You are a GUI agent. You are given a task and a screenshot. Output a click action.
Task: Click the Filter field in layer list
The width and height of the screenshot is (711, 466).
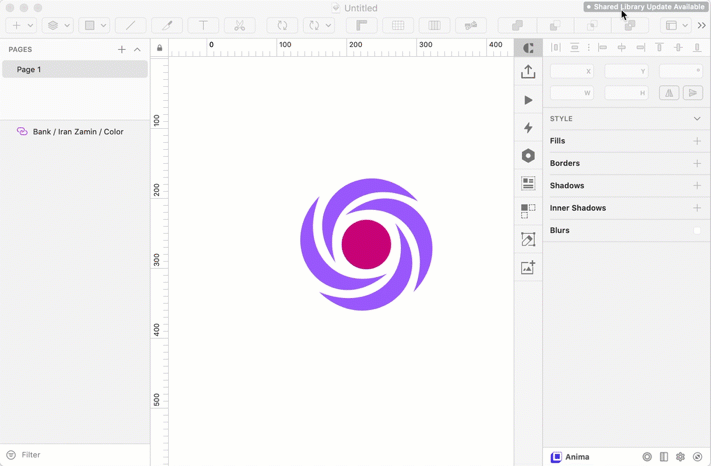tap(31, 455)
